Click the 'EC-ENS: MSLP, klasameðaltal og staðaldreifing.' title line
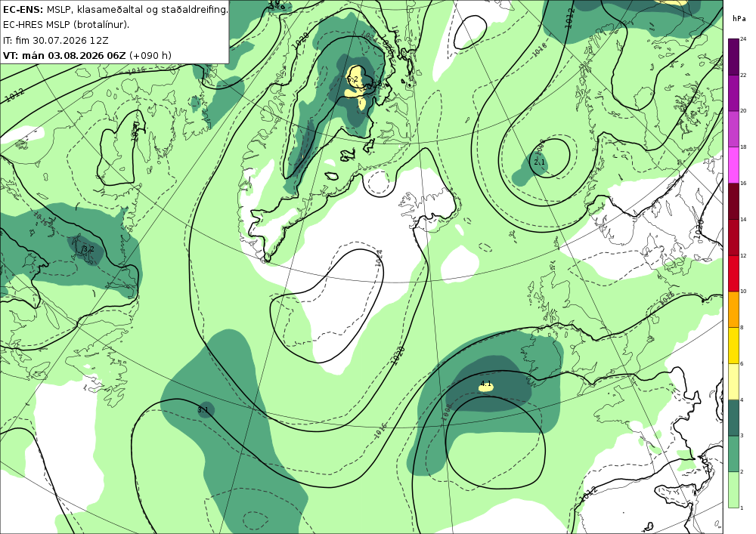Screen dimensions: 756x534 click(115, 9)
